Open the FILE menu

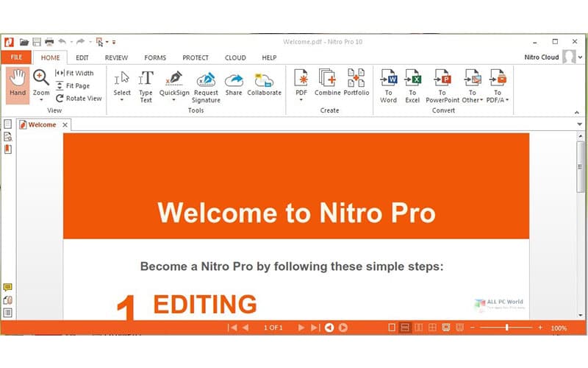tap(16, 57)
